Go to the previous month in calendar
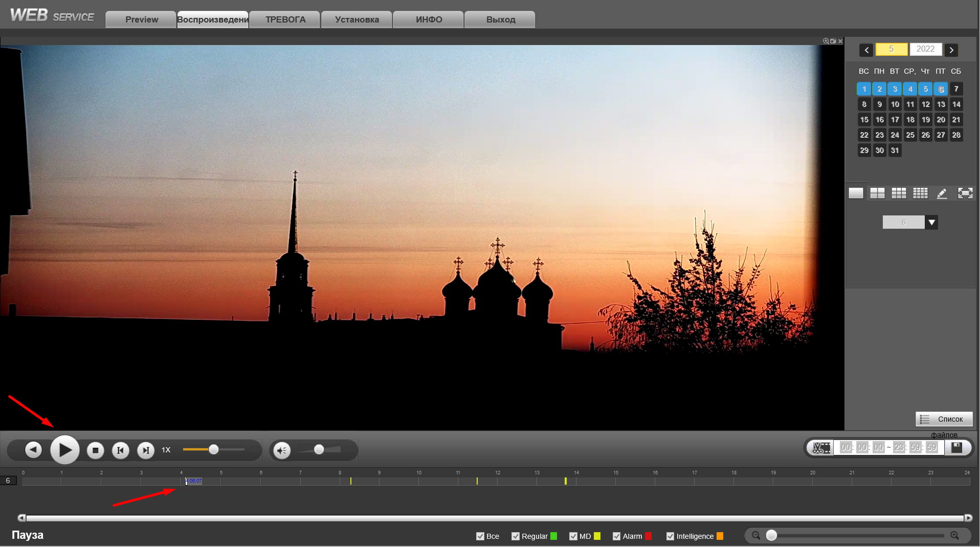The width and height of the screenshot is (980, 547). [866, 50]
